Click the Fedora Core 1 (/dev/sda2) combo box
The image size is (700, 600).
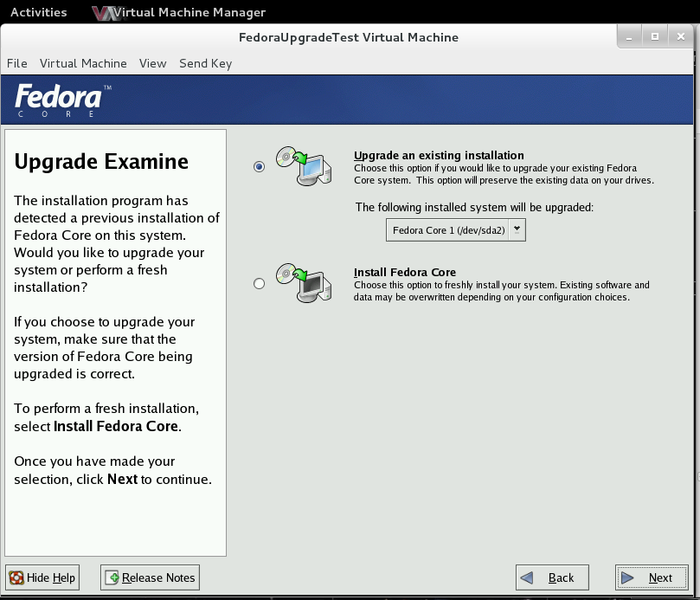tap(456, 229)
